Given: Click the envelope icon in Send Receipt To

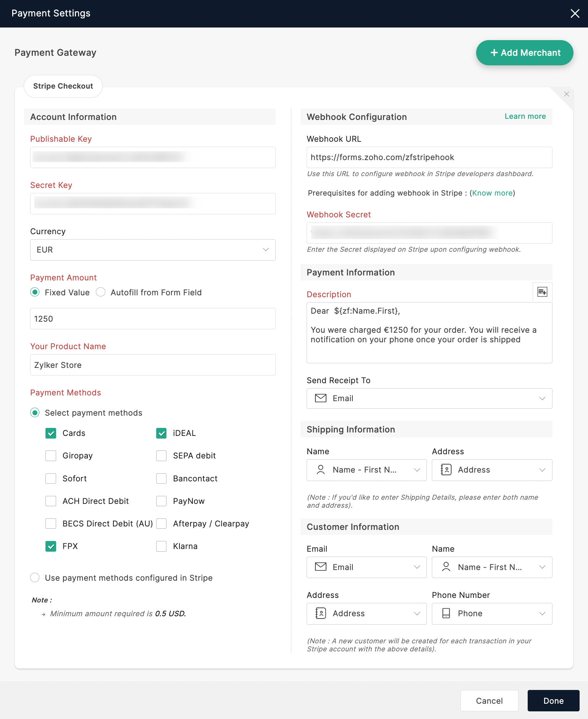Looking at the screenshot, I should (x=321, y=398).
